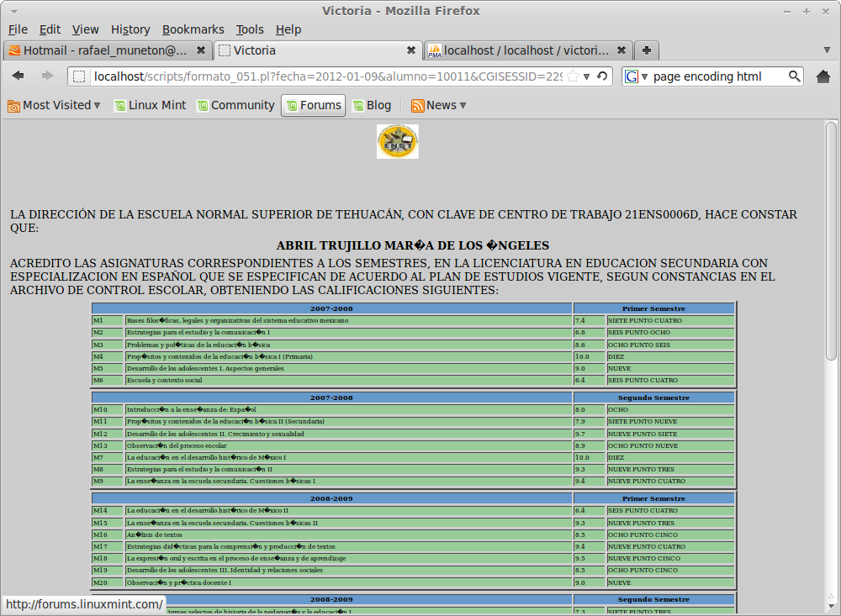The height and width of the screenshot is (616, 841).
Task: Click the Segundo Semestre header of 2007-2008
Action: tap(653, 398)
